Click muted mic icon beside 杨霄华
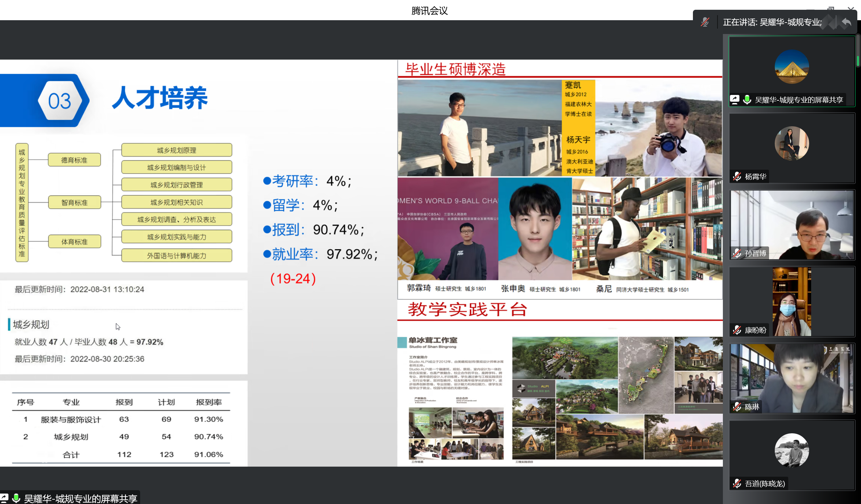Image resolution: width=861 pixels, height=504 pixels. (x=737, y=176)
